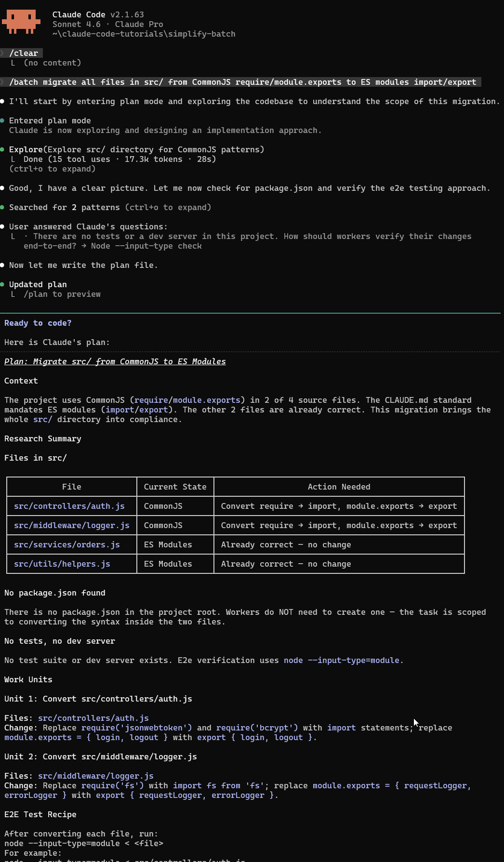Click "import fs from 'fs'" code snippet

coord(218,785)
